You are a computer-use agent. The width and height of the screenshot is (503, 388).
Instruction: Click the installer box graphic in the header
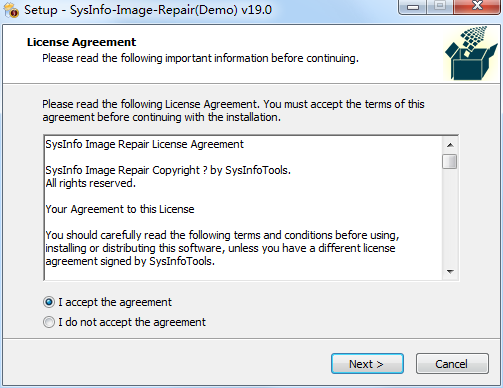click(x=472, y=53)
